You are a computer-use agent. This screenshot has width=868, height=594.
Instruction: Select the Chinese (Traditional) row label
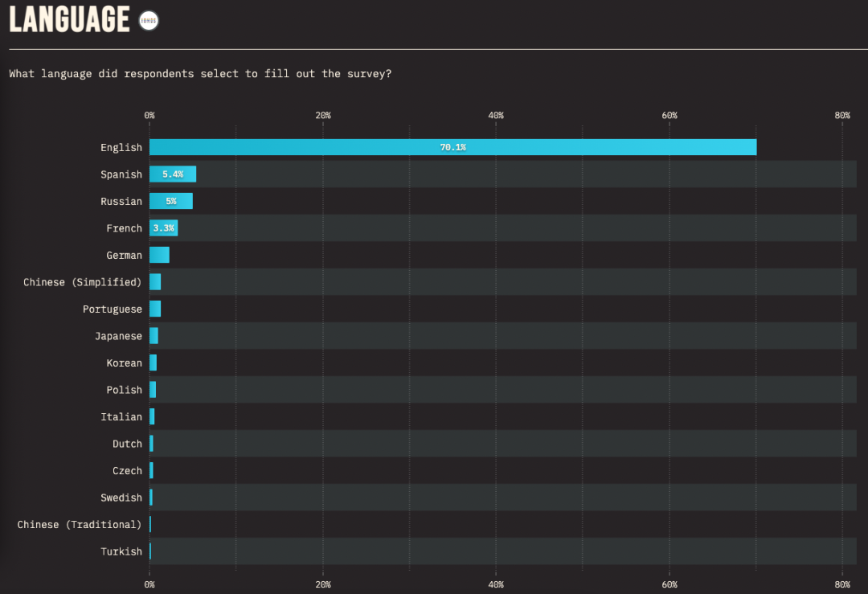(x=80, y=525)
